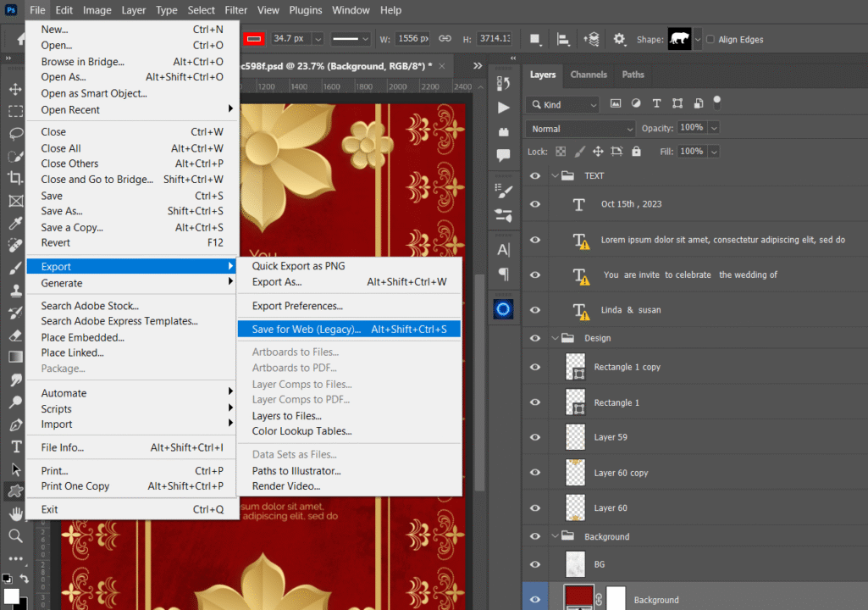868x610 pixels.
Task: Click the lock all layer icon
Action: click(x=635, y=152)
